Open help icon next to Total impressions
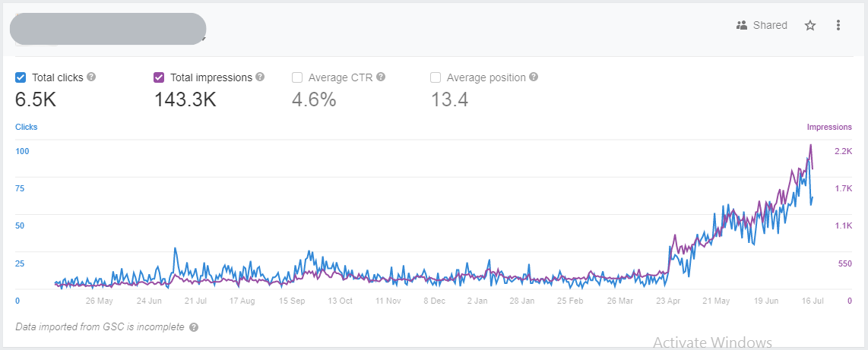This screenshot has height=350, width=868. pyautogui.click(x=260, y=77)
